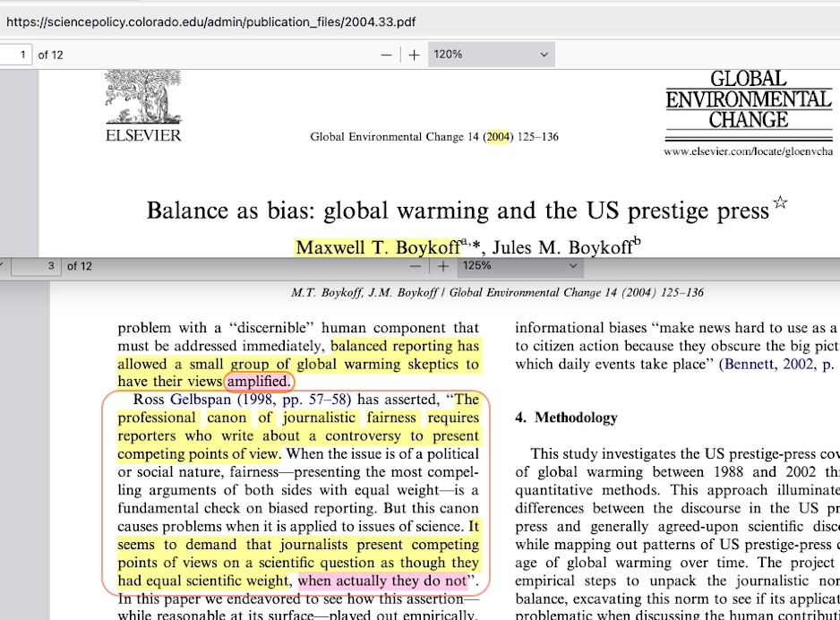
Task: Zoom out using lower viewer minus button
Action: (x=415, y=266)
